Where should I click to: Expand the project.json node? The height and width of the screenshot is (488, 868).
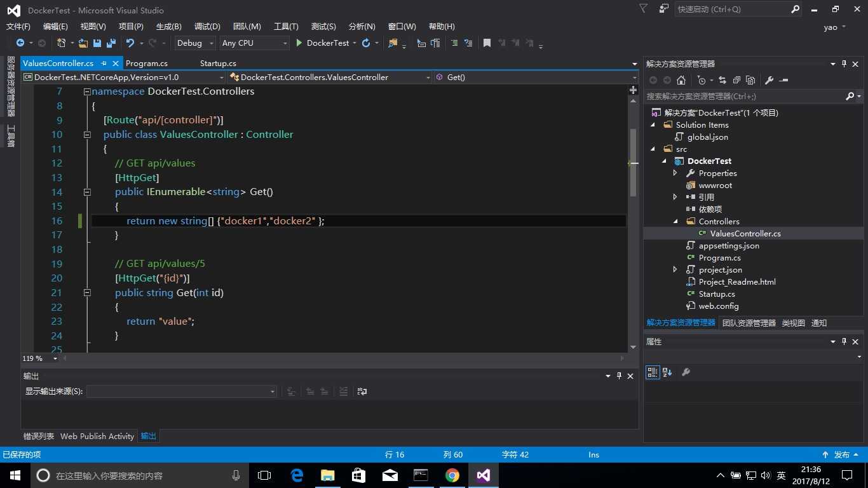pos(675,269)
